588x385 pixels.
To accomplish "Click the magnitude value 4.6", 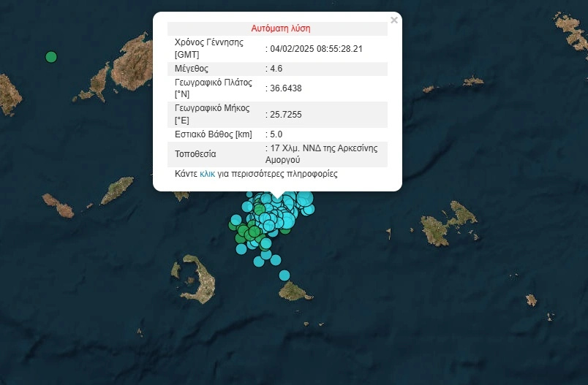I will [276, 69].
